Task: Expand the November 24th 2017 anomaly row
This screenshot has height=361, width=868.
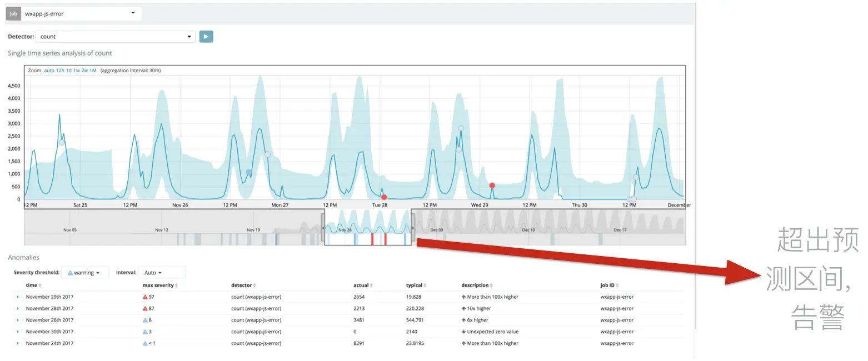Action: click(18, 343)
